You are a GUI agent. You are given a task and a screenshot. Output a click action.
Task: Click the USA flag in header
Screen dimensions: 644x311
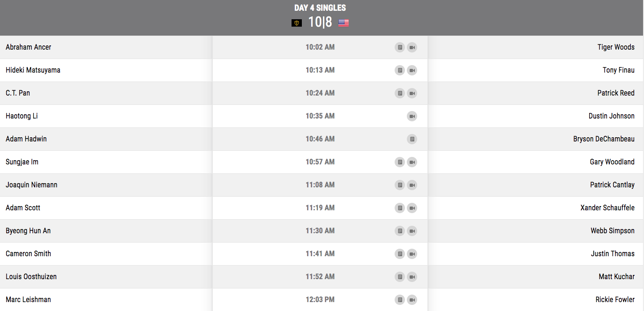344,22
